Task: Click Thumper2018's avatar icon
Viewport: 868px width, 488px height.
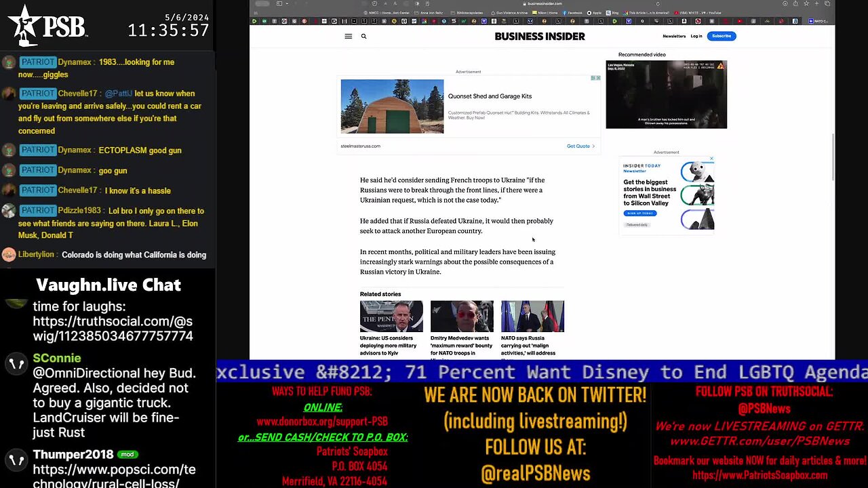Action: tap(16, 461)
